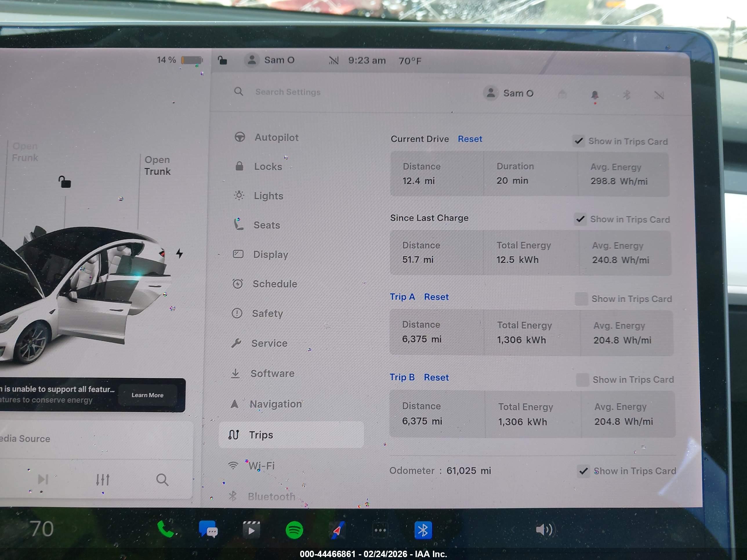Tap the Since Last Charge 12.5 kWh value
This screenshot has height=560, width=747.
[517, 260]
